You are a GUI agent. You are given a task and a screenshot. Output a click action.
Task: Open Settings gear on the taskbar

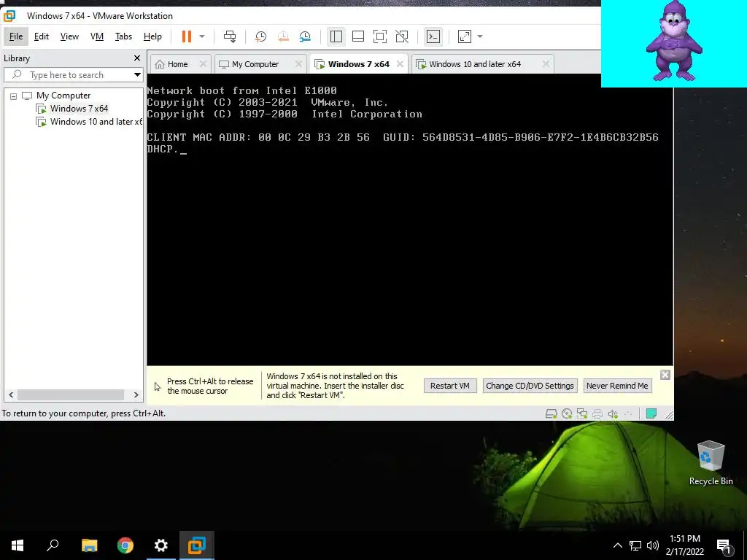(161, 545)
